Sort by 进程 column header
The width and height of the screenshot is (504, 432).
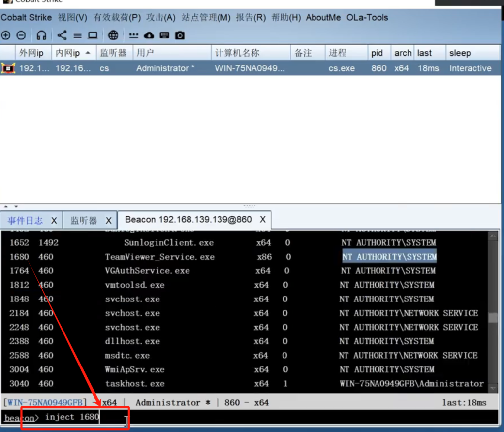346,53
